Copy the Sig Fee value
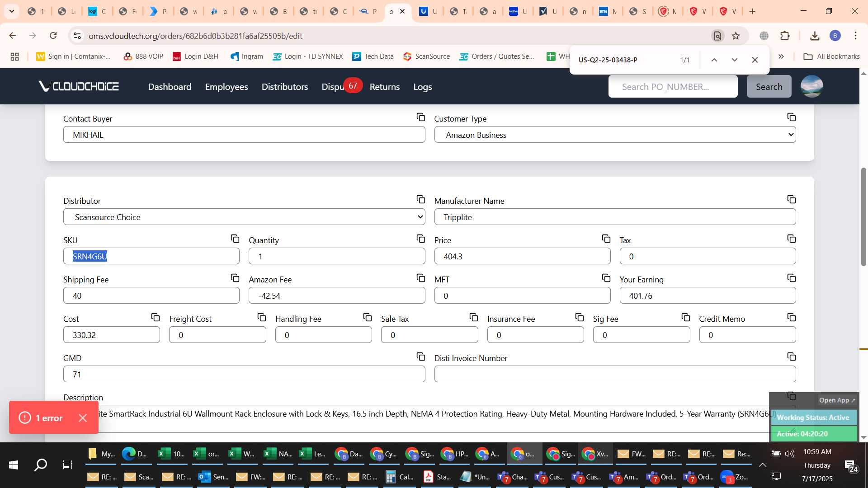 pos(686,318)
